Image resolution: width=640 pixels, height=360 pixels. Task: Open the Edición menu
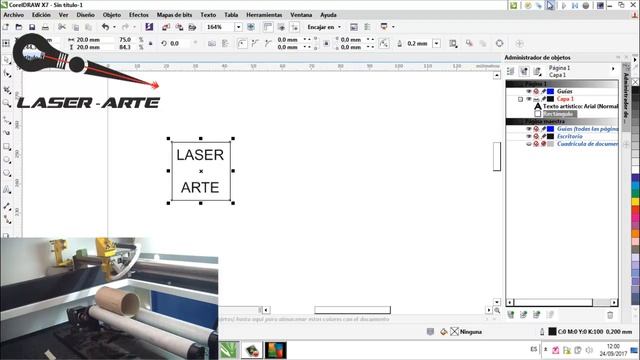[41, 15]
